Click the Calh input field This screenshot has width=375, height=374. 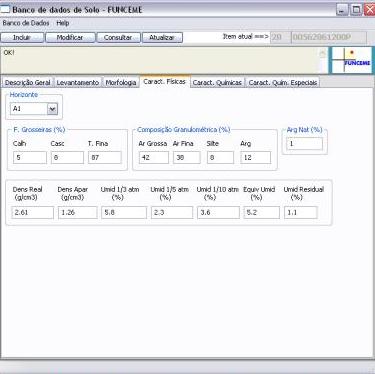(x=30, y=157)
